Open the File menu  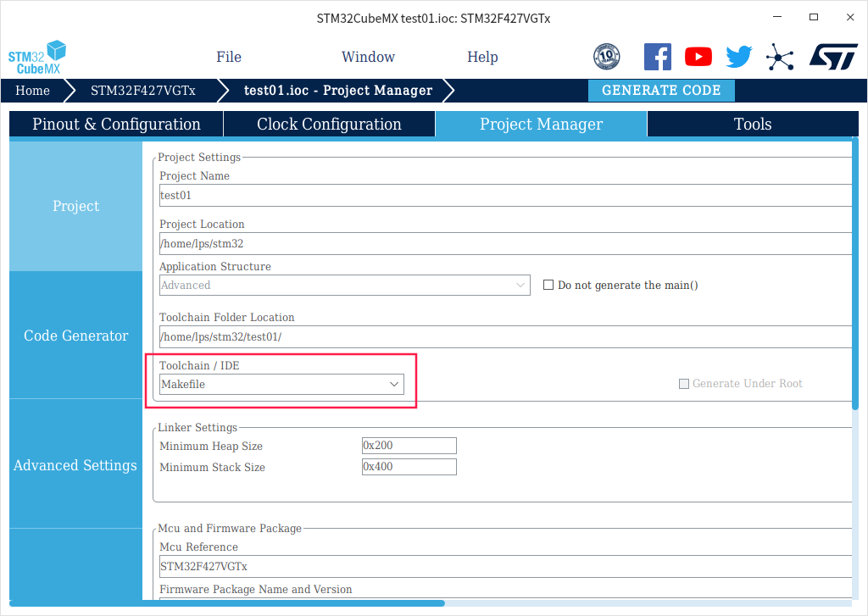(x=229, y=57)
